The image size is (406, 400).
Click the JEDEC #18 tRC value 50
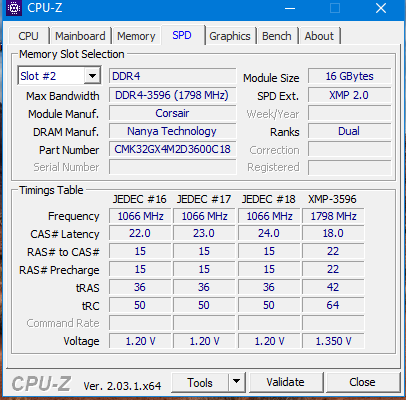(x=269, y=305)
